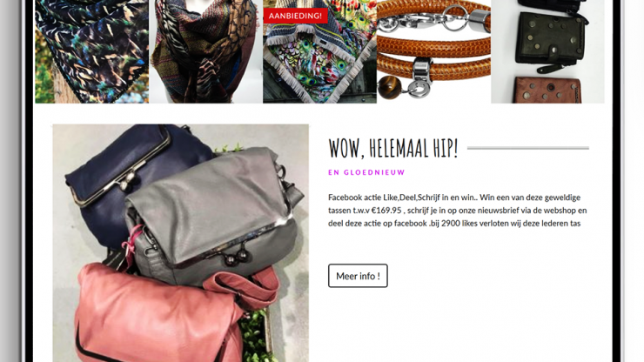This screenshot has width=644, height=362.
Task: Click the red AANBIEDING! badge
Action: click(295, 16)
